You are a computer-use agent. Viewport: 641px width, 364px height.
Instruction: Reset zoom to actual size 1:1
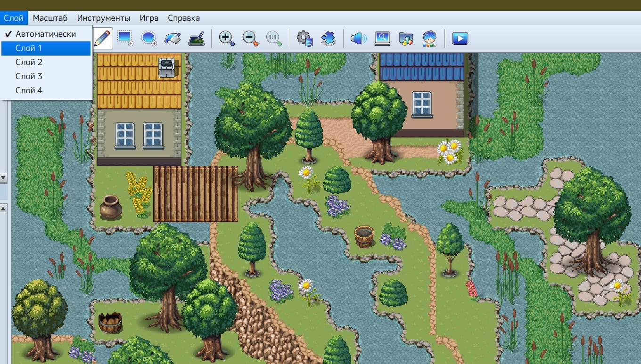pos(274,38)
